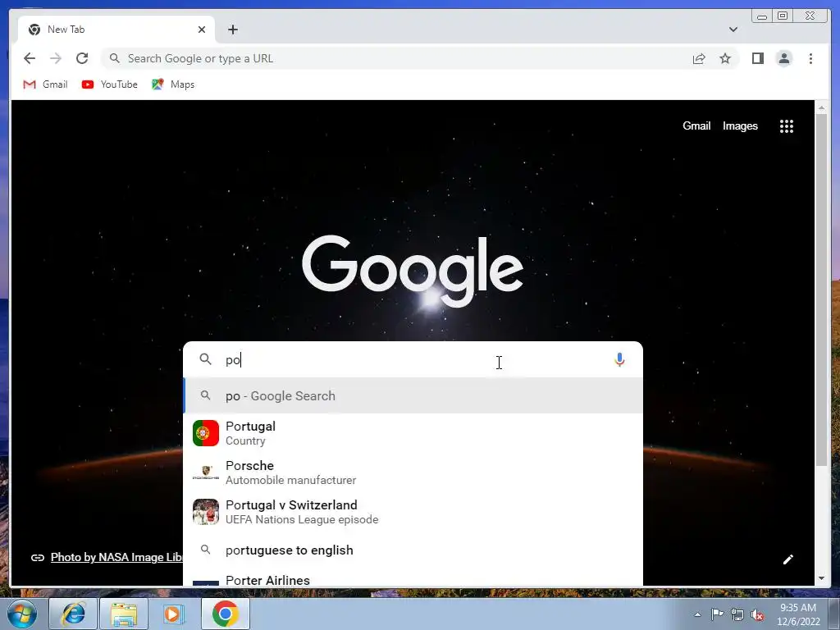Viewport: 840px width, 630px height.
Task: Select the Porter Airlines suggestion
Action: (x=413, y=579)
